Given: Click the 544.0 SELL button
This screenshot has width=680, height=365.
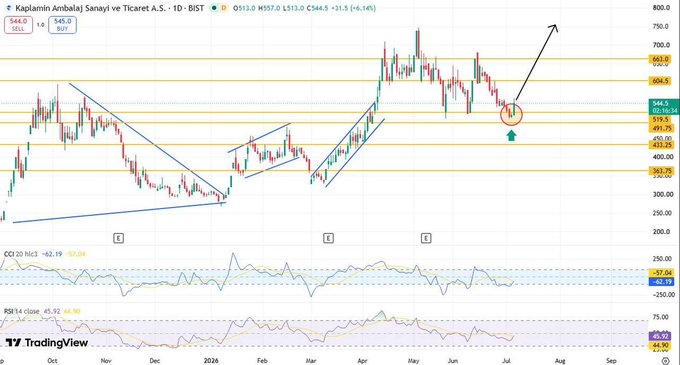Looking at the screenshot, I should (18, 25).
